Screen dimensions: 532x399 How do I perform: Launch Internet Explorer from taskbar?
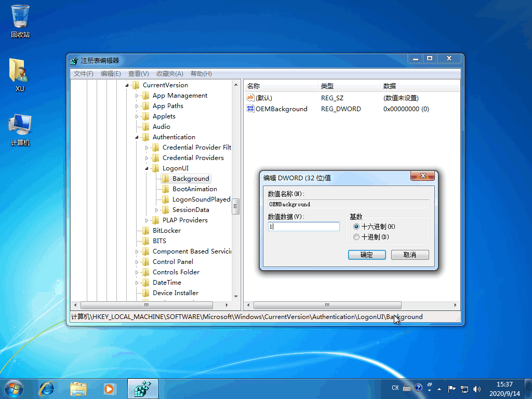(x=47, y=388)
